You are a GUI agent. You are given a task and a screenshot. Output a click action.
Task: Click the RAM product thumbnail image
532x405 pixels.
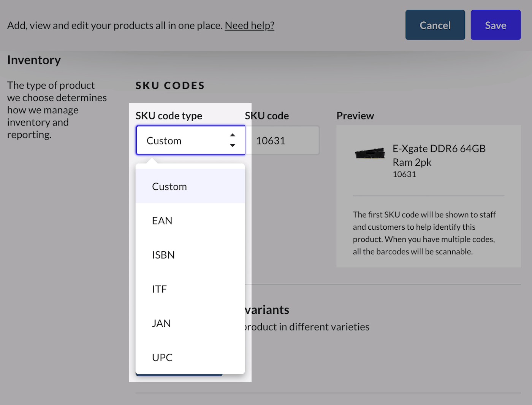[369, 154]
